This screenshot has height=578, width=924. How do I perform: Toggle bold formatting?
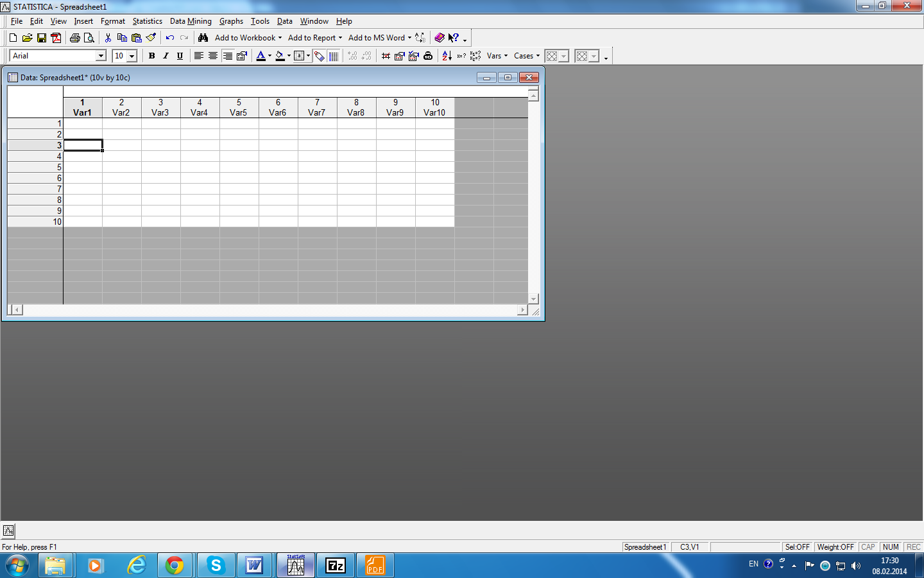(152, 56)
